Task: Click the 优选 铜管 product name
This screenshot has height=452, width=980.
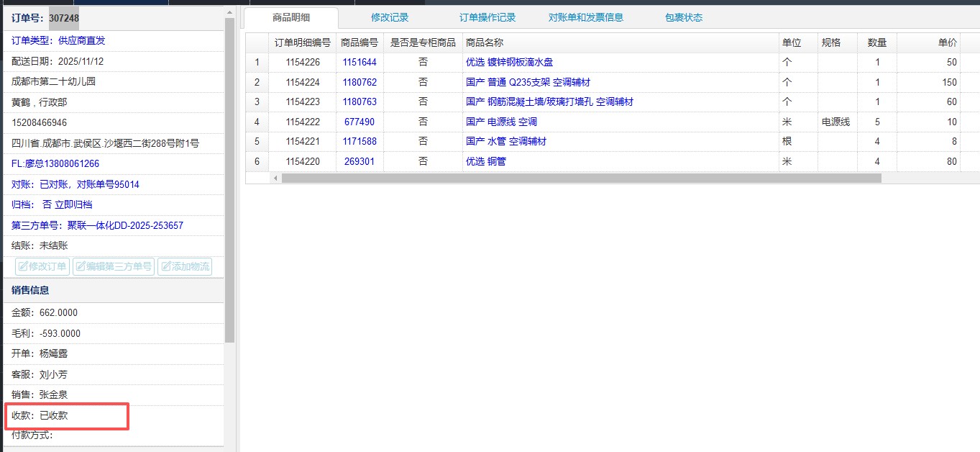Action: pos(485,162)
